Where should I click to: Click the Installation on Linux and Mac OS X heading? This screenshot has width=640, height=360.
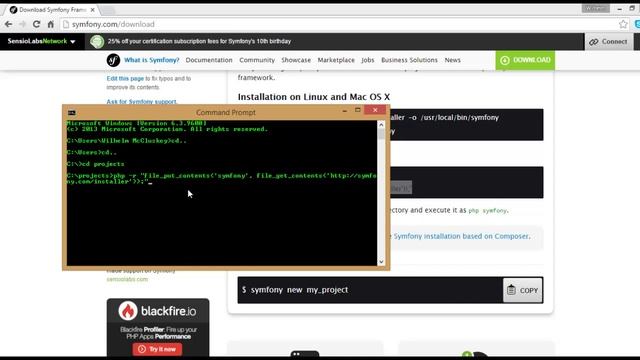point(313,97)
